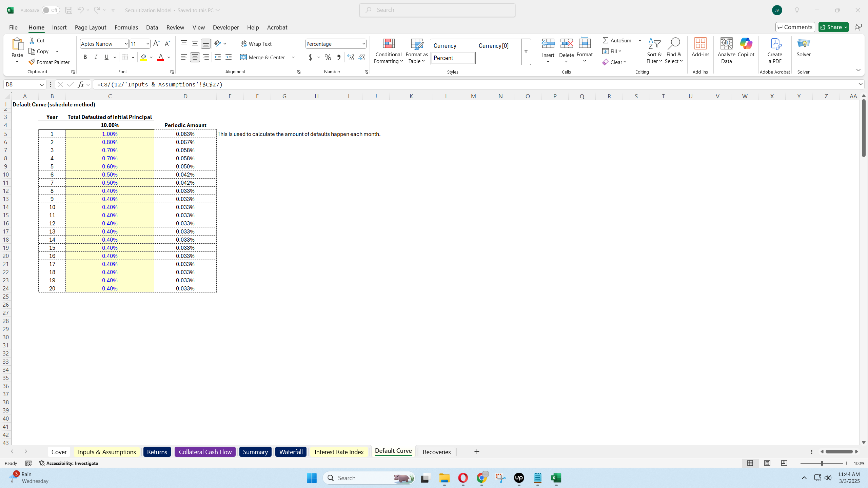
Task: Open the File menu
Action: [x=13, y=27]
